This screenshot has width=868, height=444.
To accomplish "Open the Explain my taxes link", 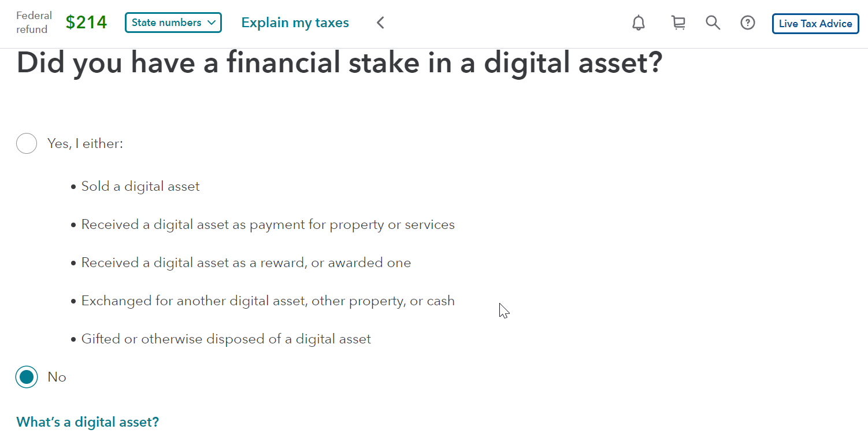I will [x=295, y=23].
